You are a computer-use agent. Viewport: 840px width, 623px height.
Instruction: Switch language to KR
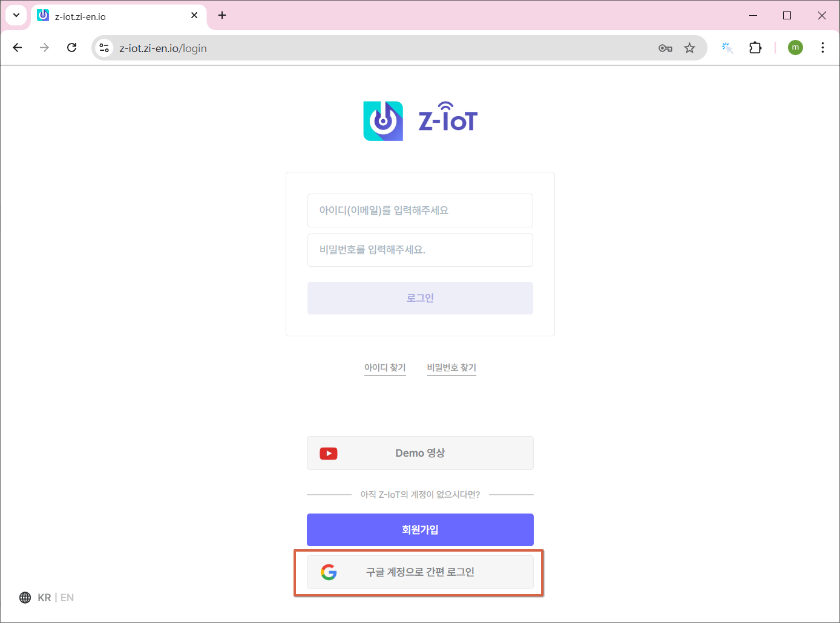coord(44,598)
